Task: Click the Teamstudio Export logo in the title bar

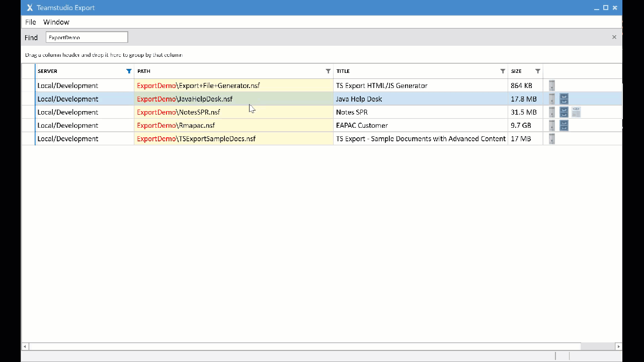Action: click(30, 8)
